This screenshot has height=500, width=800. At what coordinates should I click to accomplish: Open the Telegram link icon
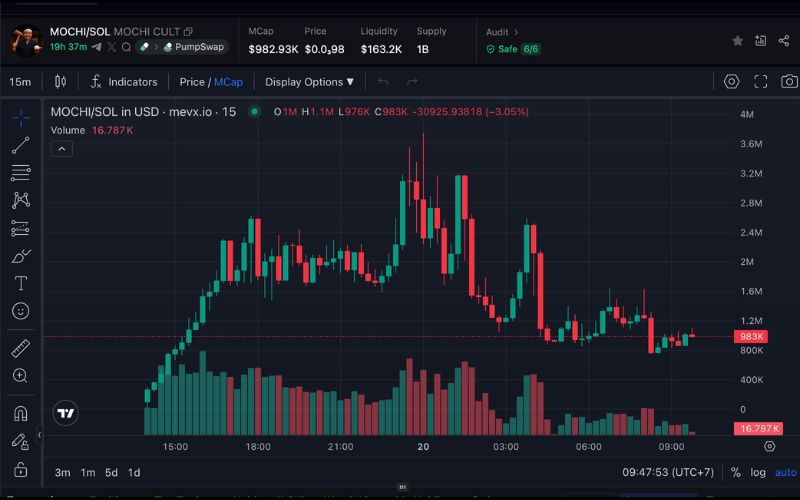click(96, 47)
